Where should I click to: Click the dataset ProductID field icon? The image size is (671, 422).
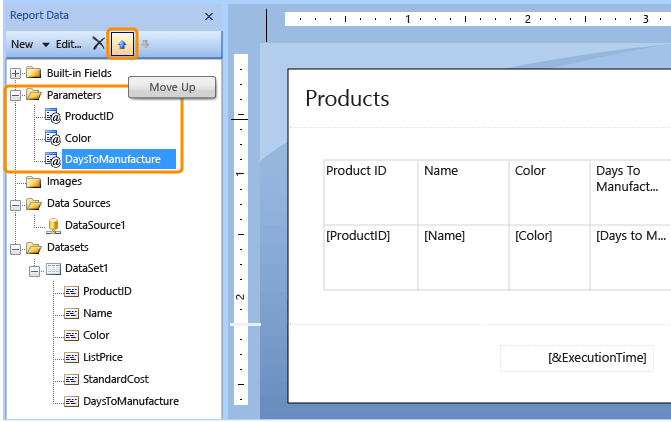pos(71,291)
